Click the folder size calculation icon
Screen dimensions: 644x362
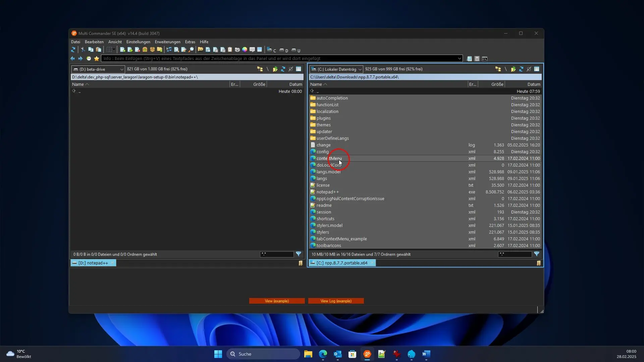point(201,50)
